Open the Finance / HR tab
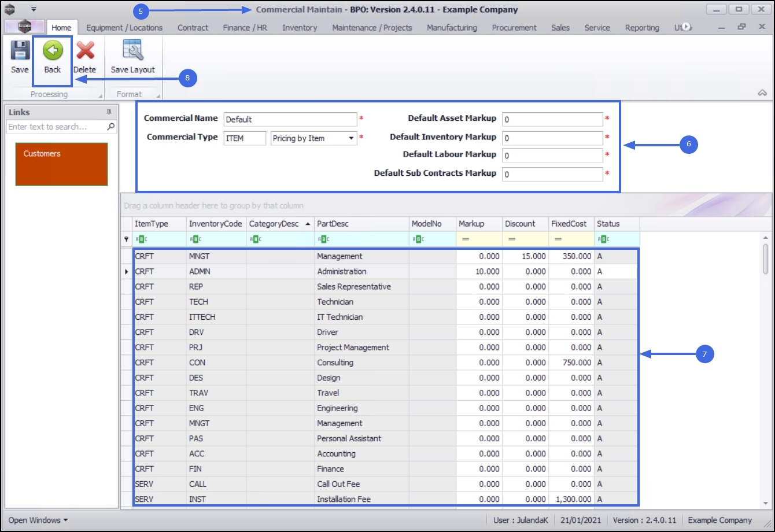The height and width of the screenshot is (532, 775). tap(245, 28)
